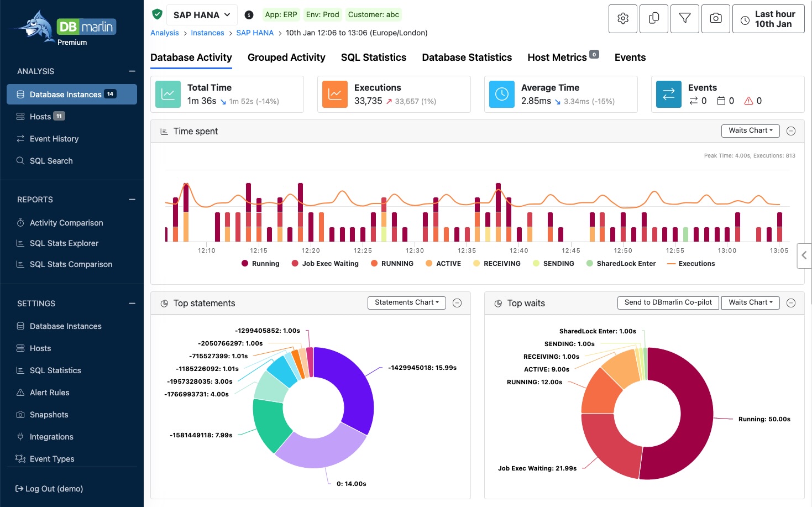
Task: Open the filter funnel button
Action: tap(685, 19)
